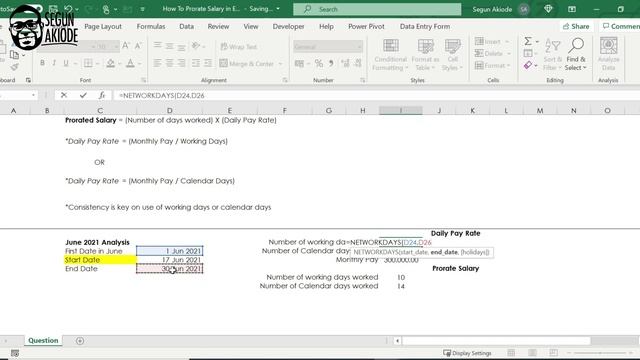The width and height of the screenshot is (640, 360).
Task: Switch to the Data tab
Action: [187, 26]
